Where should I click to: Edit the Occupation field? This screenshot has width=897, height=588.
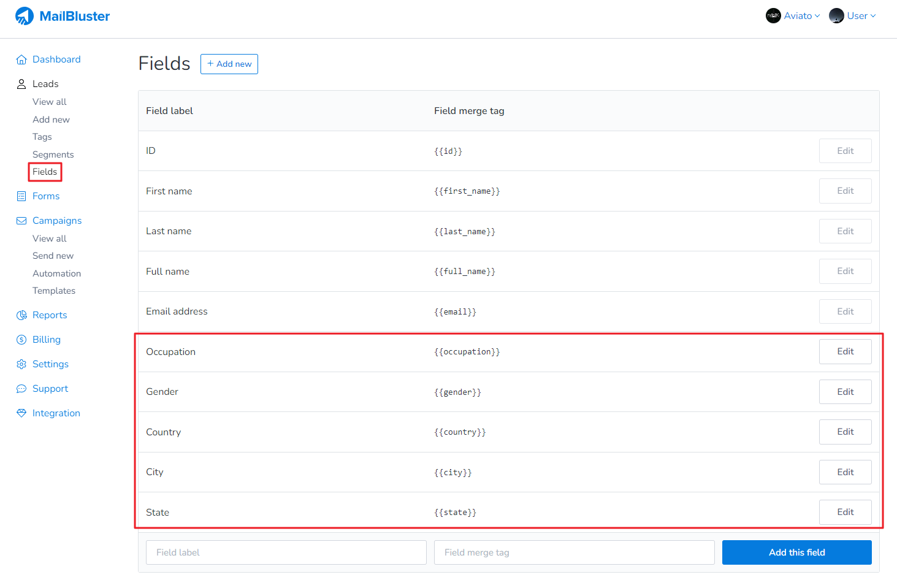point(845,351)
